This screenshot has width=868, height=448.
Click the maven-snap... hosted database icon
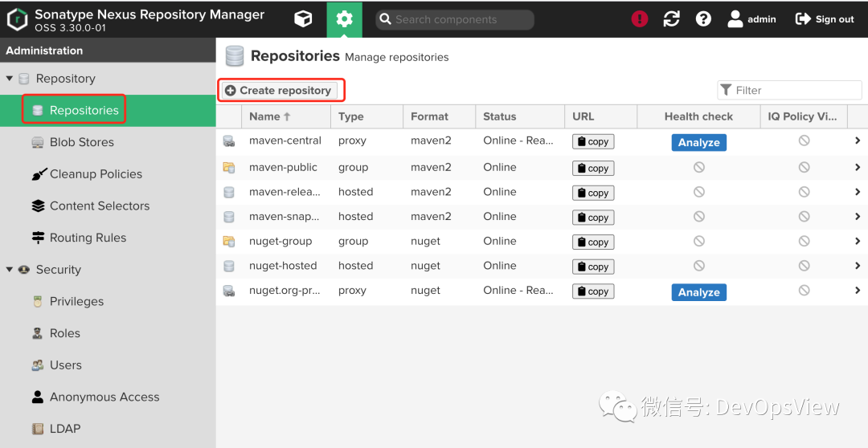[x=228, y=217]
